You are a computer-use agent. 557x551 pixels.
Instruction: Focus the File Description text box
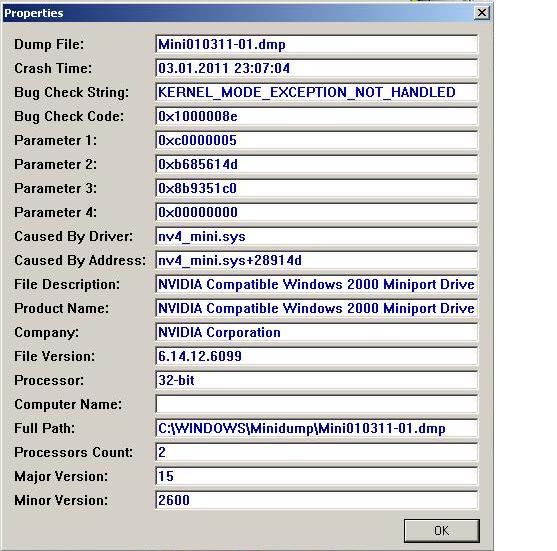coord(317,284)
